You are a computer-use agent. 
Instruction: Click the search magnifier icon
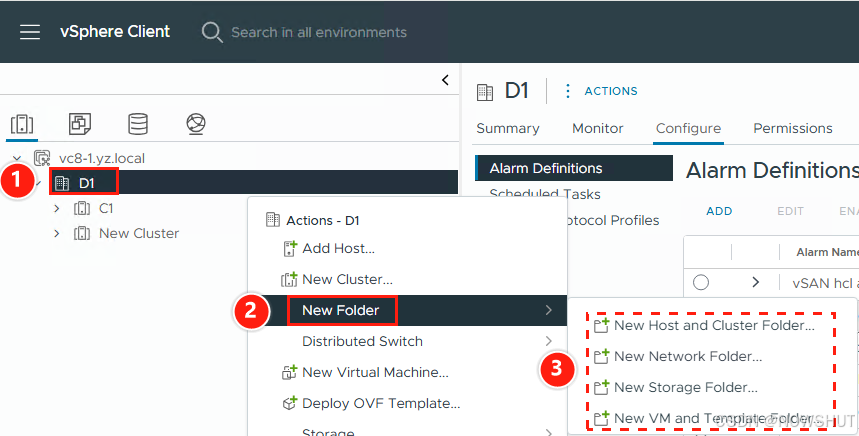pyautogui.click(x=212, y=32)
